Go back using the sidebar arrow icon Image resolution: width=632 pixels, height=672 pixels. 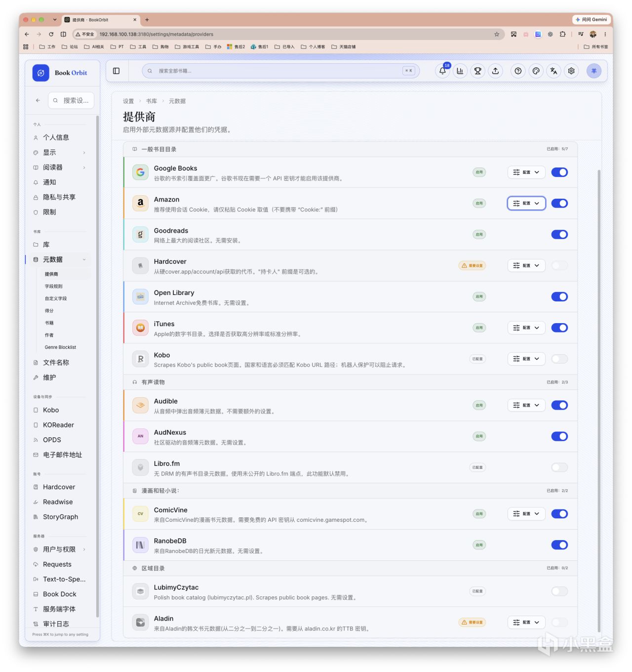tap(38, 100)
